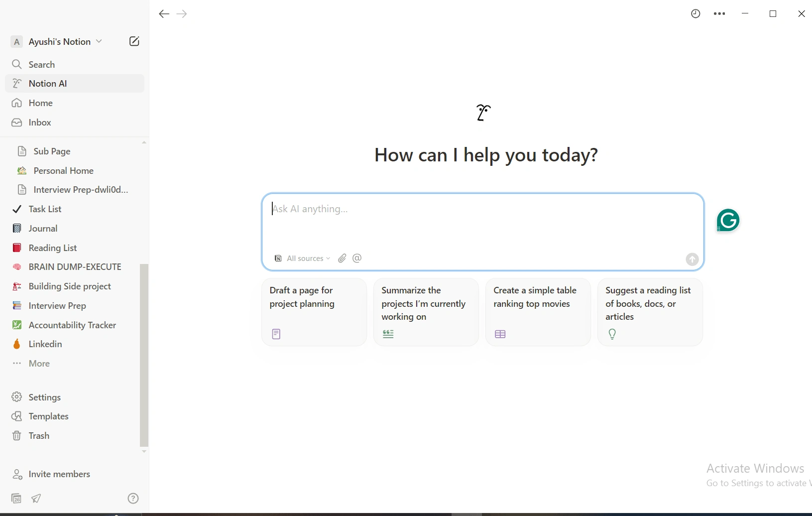Choose the Create a simple table suggestion
The width and height of the screenshot is (812, 516).
click(538, 312)
